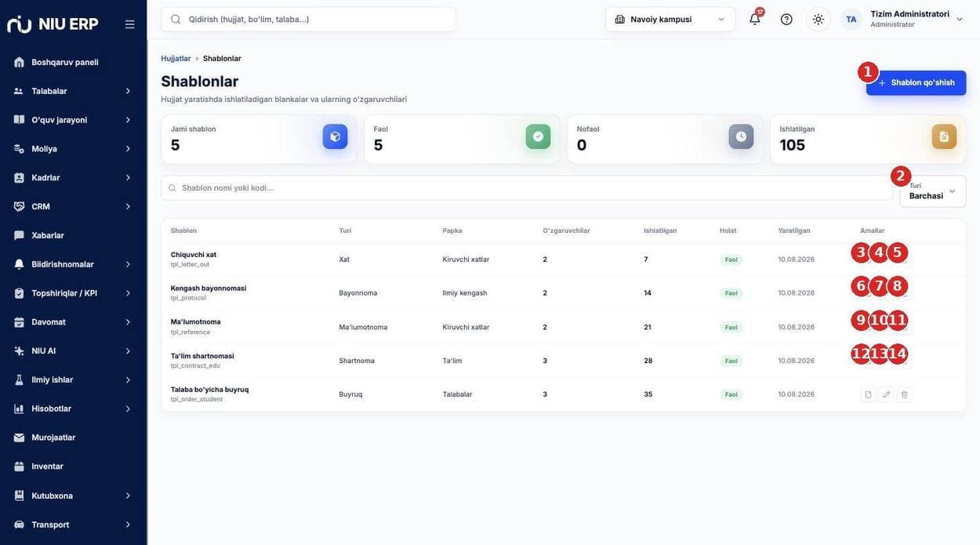The width and height of the screenshot is (980, 545).
Task: Click the Kutubxona book icon
Action: click(x=19, y=496)
